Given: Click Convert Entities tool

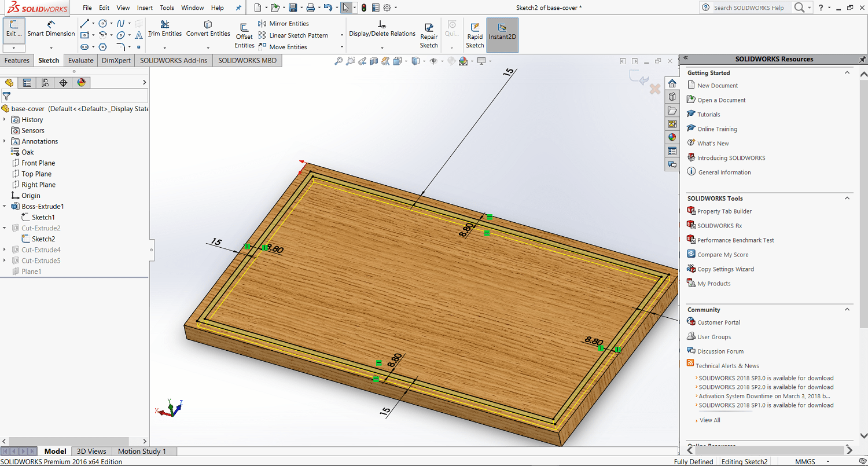Looking at the screenshot, I should [x=208, y=29].
